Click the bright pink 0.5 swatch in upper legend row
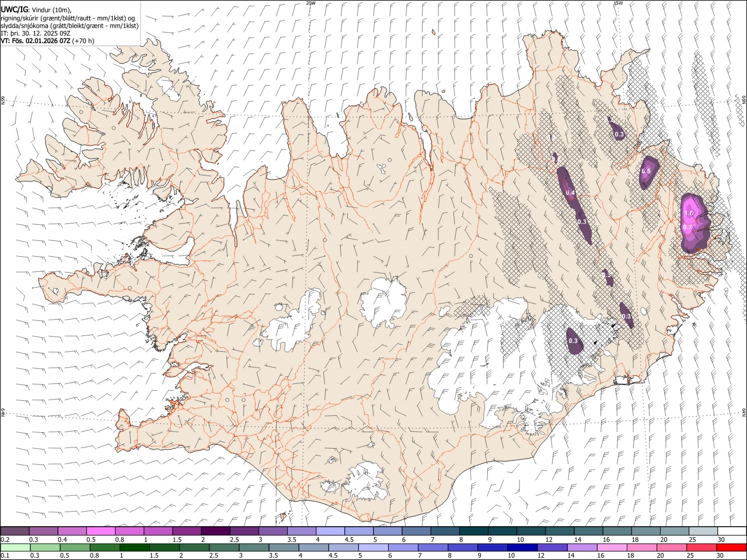The height and width of the screenshot is (560, 747). click(101, 531)
